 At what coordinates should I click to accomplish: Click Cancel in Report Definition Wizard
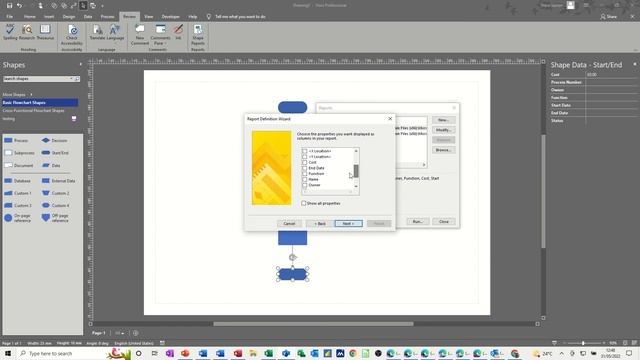[289, 224]
